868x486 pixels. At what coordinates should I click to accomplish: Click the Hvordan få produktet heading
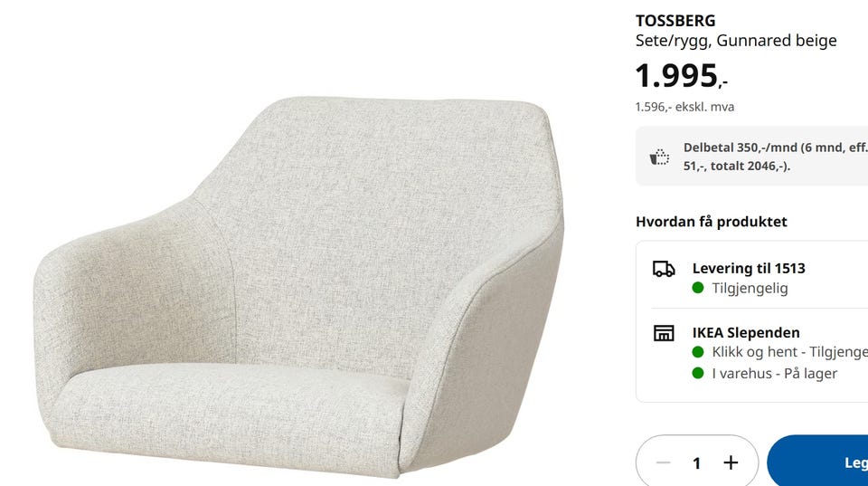(x=711, y=222)
